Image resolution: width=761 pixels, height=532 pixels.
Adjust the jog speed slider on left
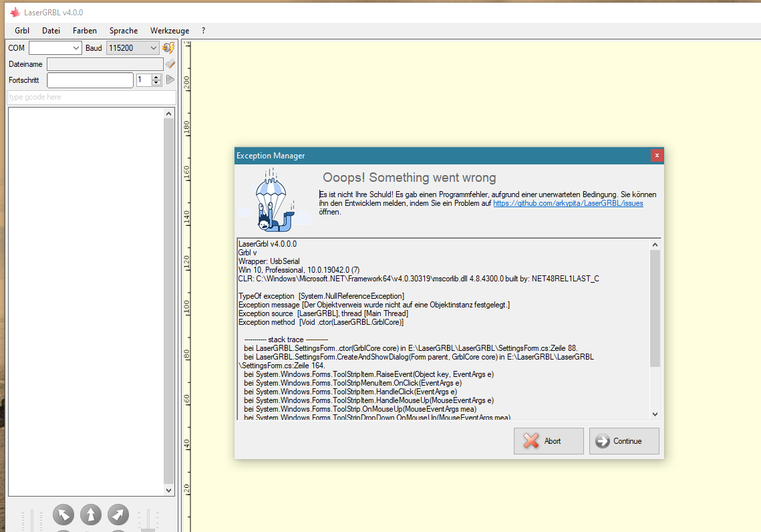pos(32,521)
